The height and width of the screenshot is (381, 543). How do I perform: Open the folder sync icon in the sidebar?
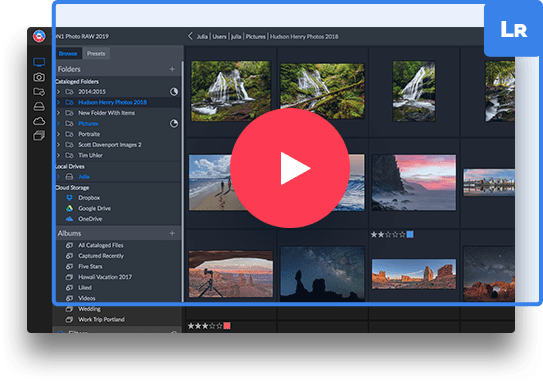click(x=39, y=92)
